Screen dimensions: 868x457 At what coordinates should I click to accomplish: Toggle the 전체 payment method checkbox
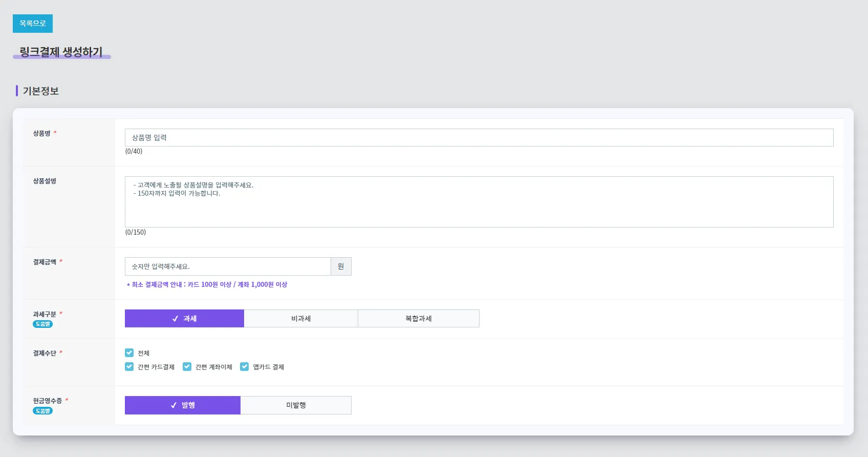pyautogui.click(x=129, y=353)
